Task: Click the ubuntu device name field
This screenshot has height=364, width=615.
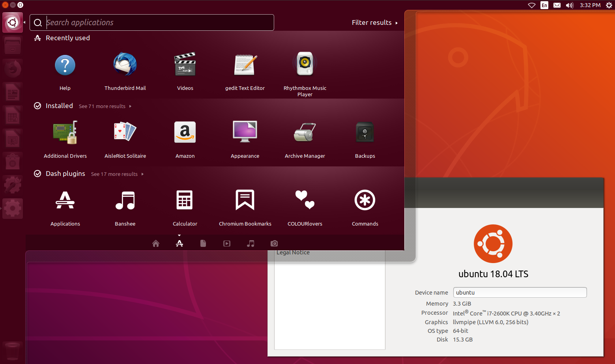Action: pyautogui.click(x=520, y=292)
